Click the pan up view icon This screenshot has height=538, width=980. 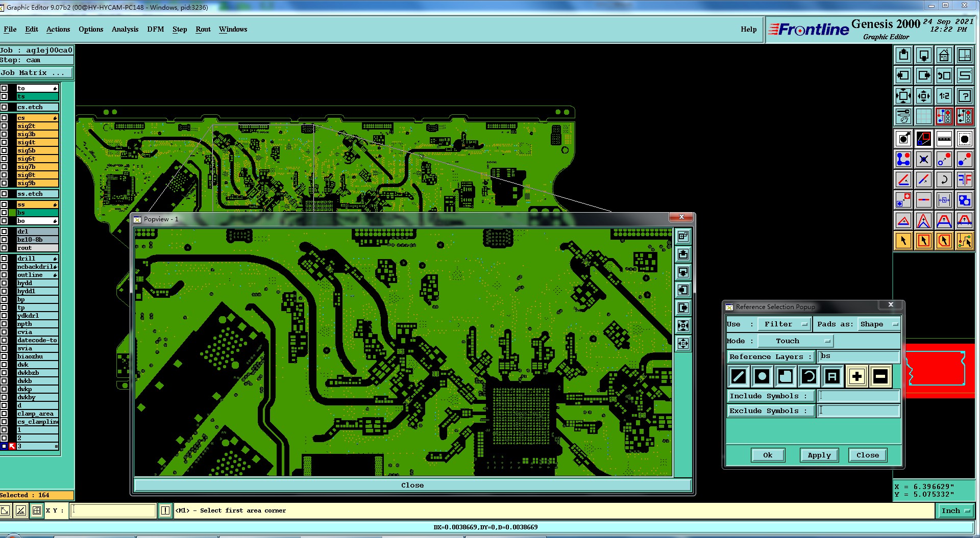coord(903,55)
